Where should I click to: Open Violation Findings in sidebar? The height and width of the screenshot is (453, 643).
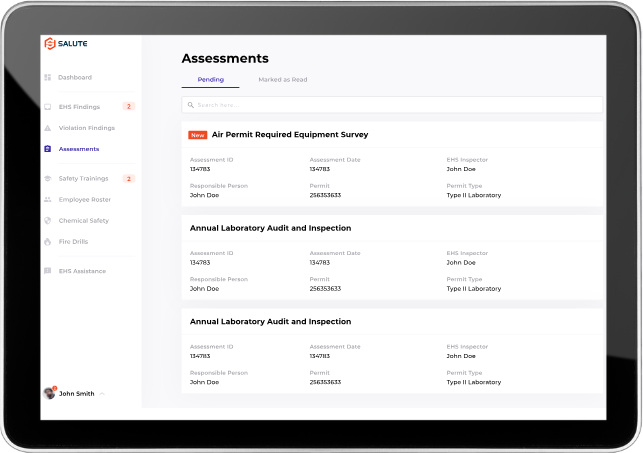pos(87,128)
